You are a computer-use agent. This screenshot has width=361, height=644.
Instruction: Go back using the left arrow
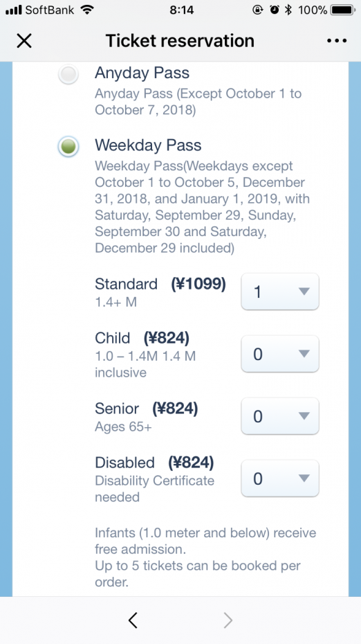coord(133,620)
